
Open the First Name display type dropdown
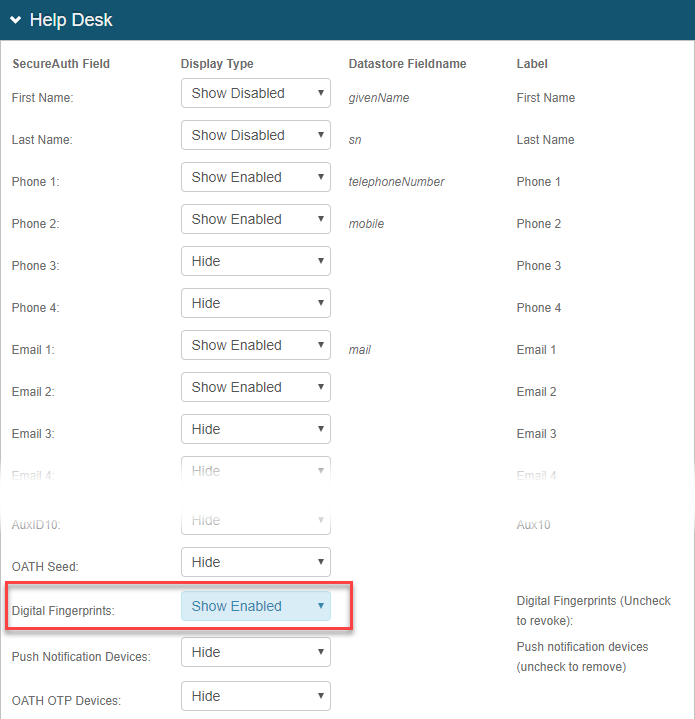point(255,94)
